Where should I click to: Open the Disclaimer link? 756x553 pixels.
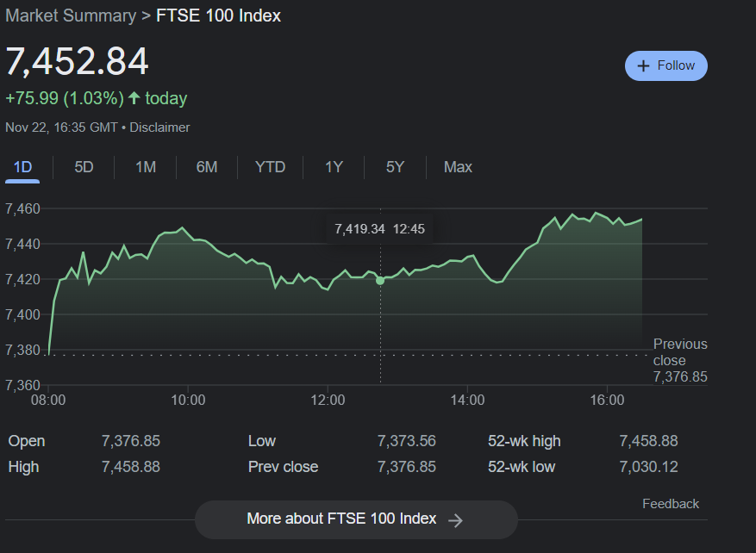point(159,127)
